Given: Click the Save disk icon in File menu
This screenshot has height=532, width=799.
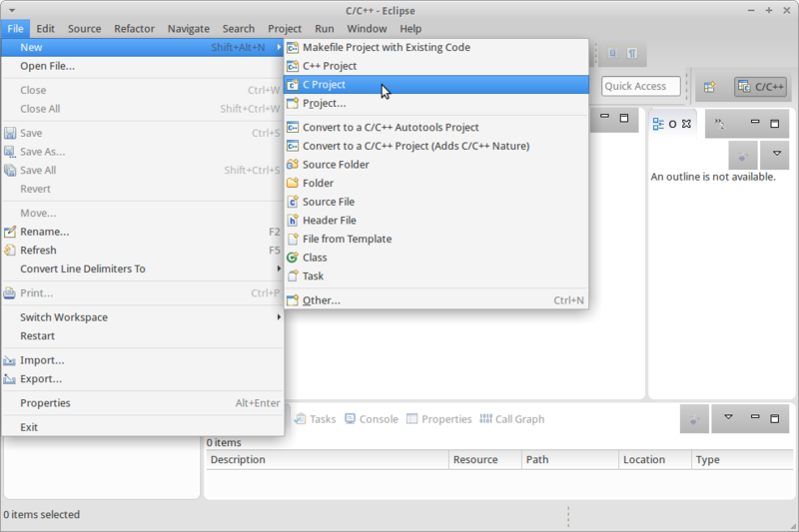Looking at the screenshot, I should (x=10, y=133).
